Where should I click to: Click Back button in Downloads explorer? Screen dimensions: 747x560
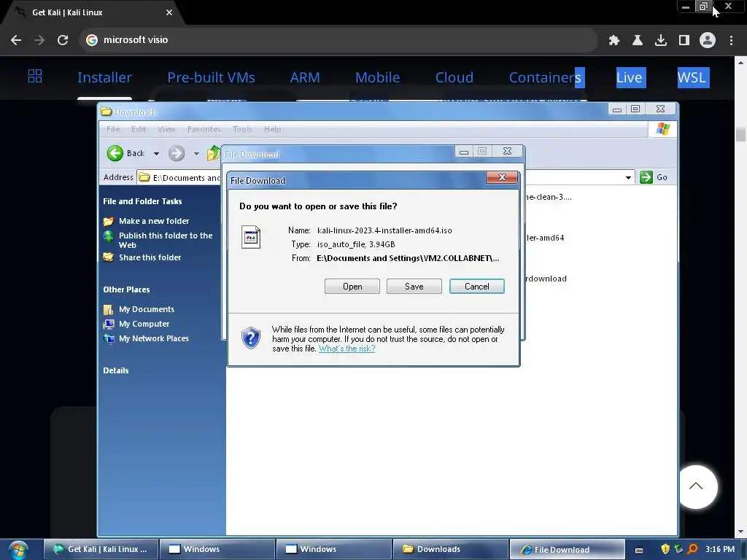[x=125, y=153]
